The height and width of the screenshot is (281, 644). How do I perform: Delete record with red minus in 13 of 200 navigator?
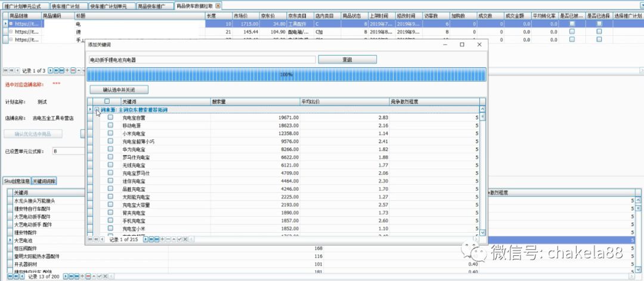coord(88,276)
